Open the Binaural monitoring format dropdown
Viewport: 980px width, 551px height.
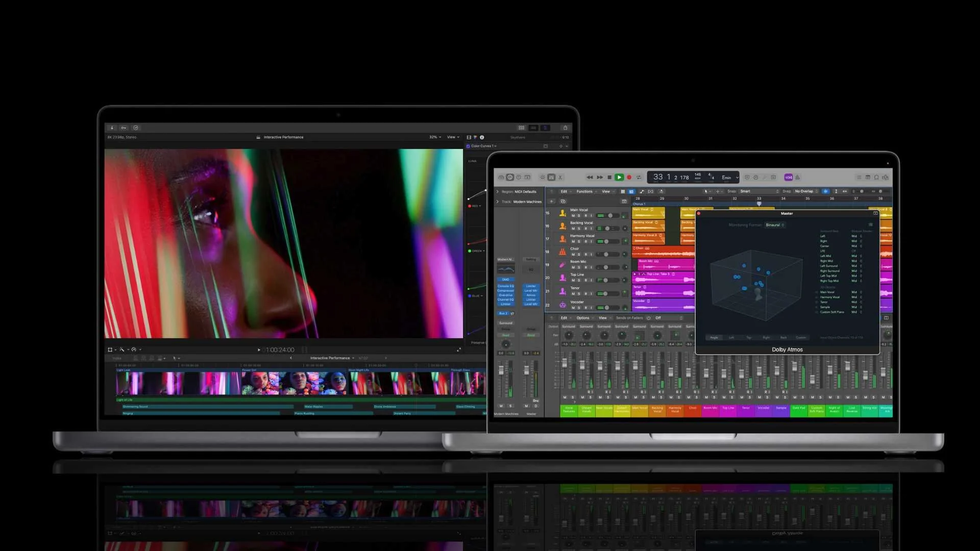pos(774,225)
